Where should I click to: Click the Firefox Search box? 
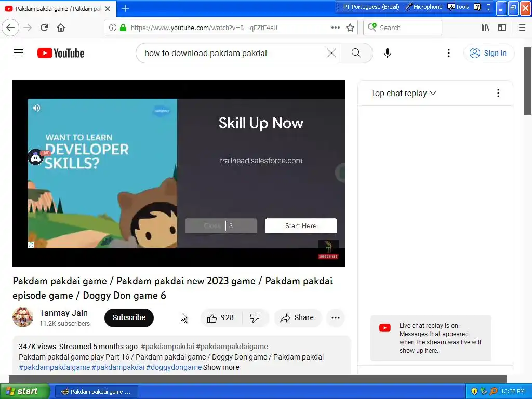pos(403,28)
